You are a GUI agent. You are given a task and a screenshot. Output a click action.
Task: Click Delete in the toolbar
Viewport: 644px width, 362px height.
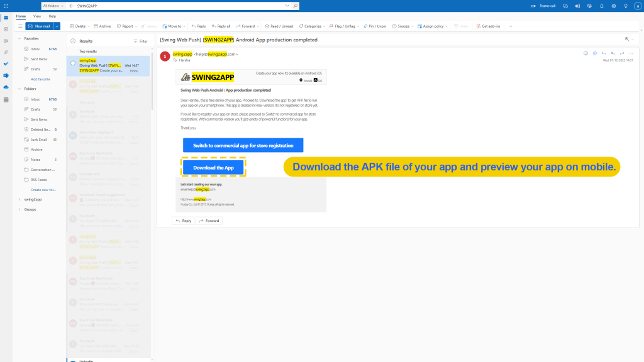pyautogui.click(x=77, y=26)
